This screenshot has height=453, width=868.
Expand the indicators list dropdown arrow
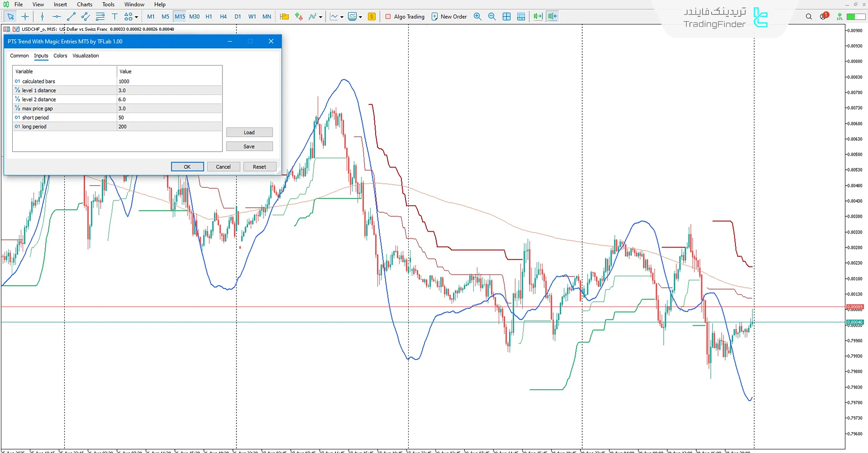pos(321,17)
